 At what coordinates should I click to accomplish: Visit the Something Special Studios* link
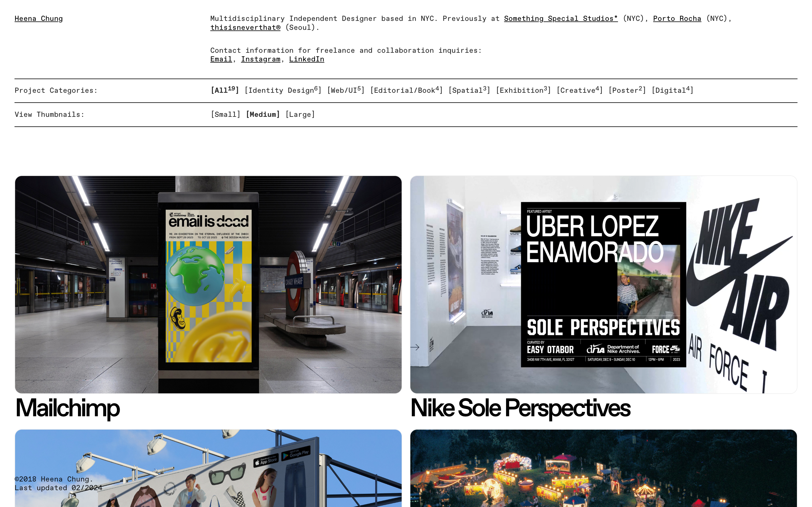click(561, 19)
